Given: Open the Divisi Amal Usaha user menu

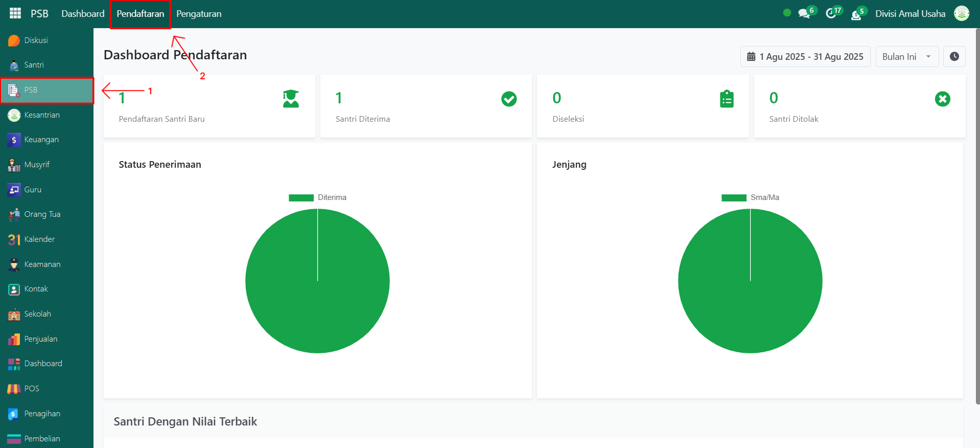Looking at the screenshot, I should [910, 14].
